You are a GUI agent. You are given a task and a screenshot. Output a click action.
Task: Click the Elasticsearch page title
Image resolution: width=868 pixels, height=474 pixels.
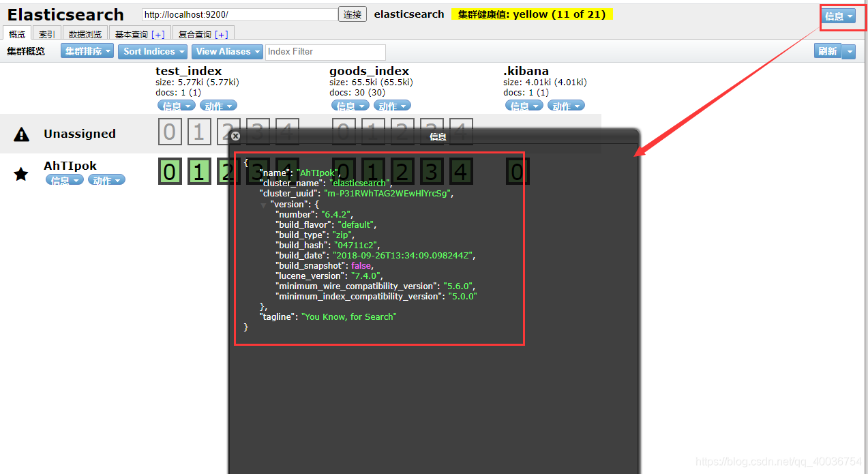click(65, 14)
